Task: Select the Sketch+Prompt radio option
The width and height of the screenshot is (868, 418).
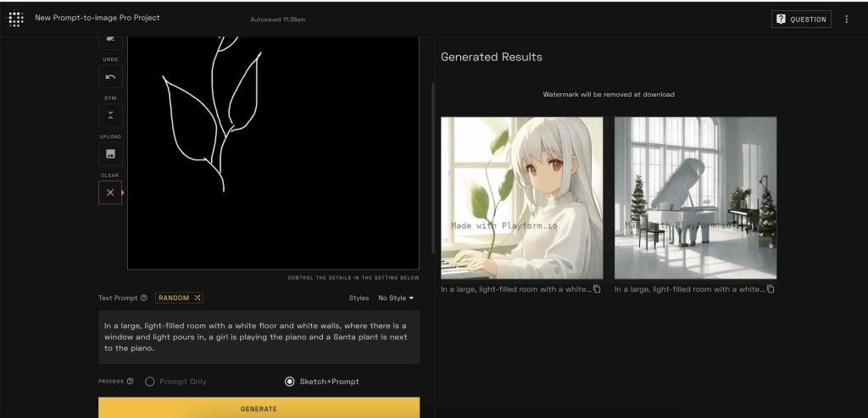Action: pos(290,382)
